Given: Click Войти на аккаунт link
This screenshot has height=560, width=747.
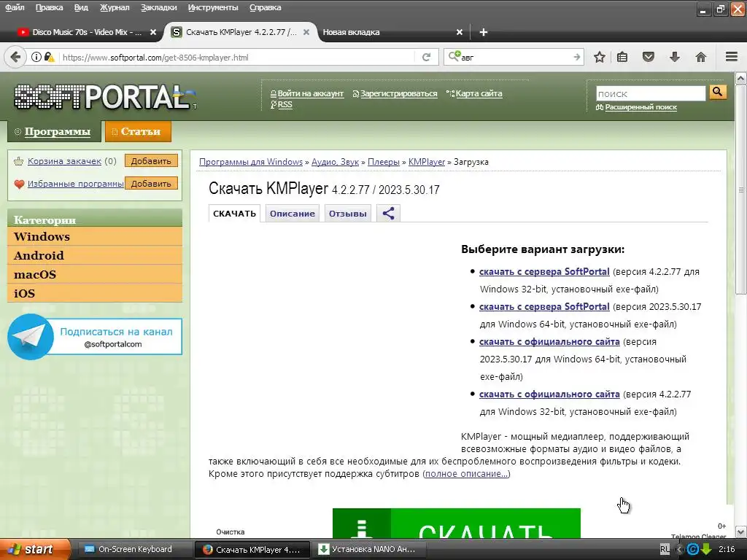Looking at the screenshot, I should tap(310, 94).
